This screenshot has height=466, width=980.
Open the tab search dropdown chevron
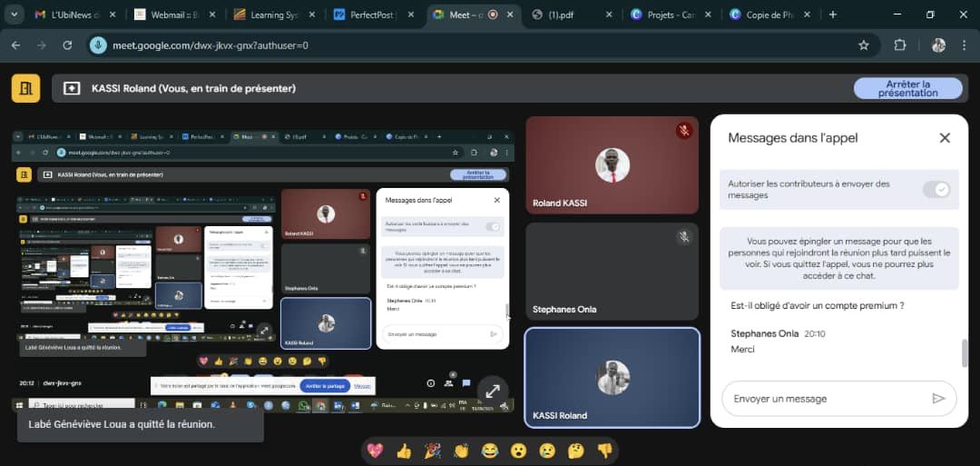14,15
